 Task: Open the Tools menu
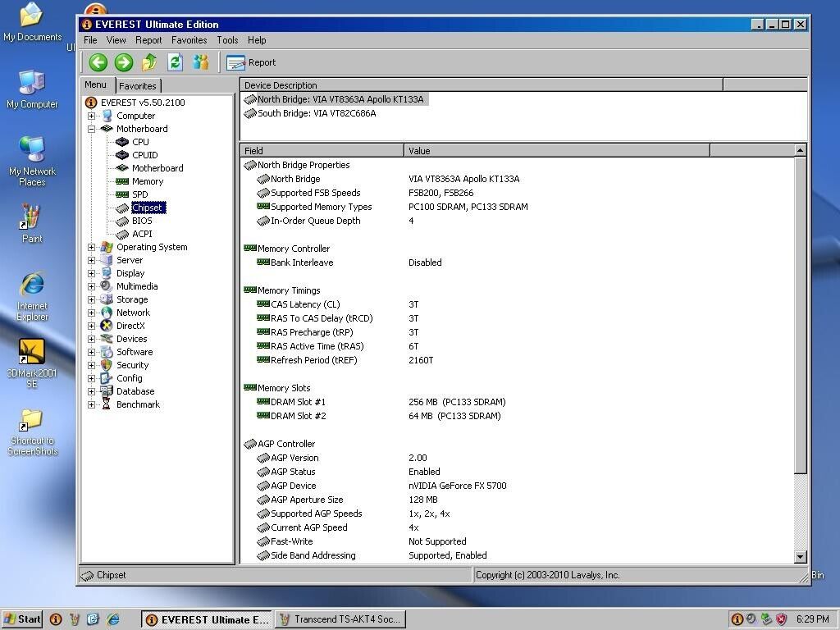point(227,40)
